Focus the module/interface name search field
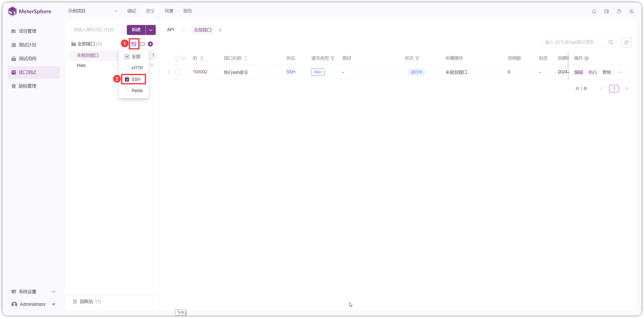This screenshot has width=644, height=318. [x=97, y=30]
